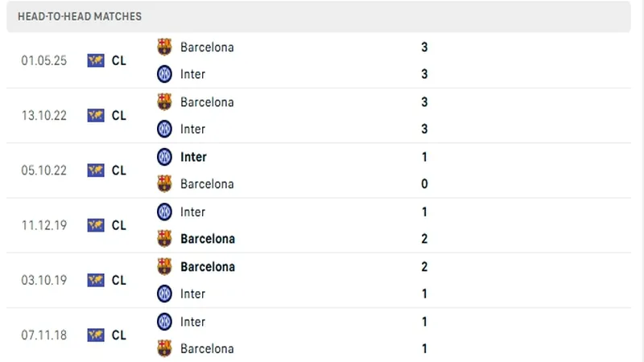Click Barcelona crest in the 13.10.22 match
Viewport: 644px width, 362px height.
[x=164, y=102]
